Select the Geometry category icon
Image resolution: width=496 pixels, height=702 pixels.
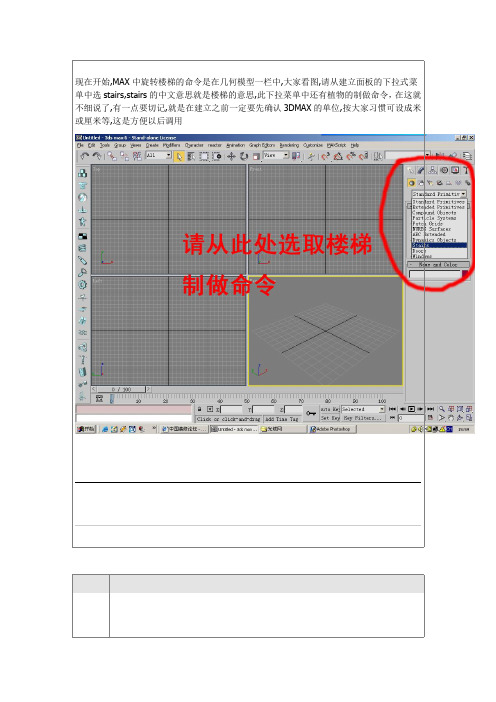411,183
